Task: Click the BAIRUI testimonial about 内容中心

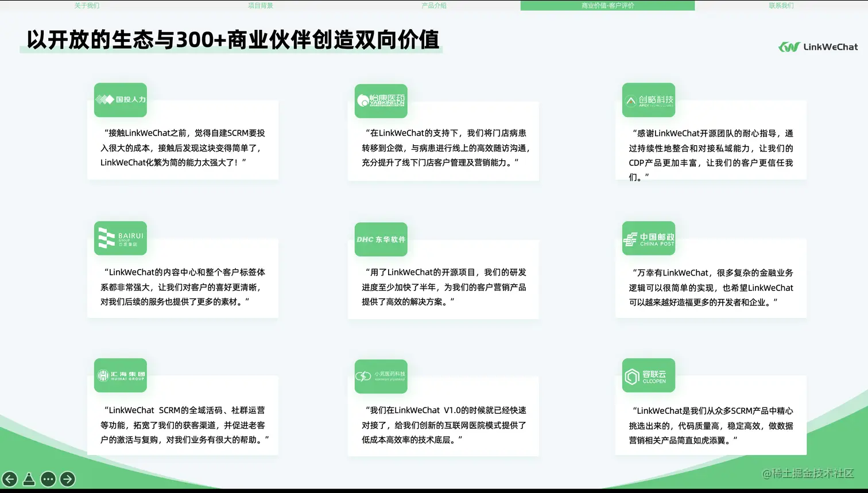Action: point(183,287)
